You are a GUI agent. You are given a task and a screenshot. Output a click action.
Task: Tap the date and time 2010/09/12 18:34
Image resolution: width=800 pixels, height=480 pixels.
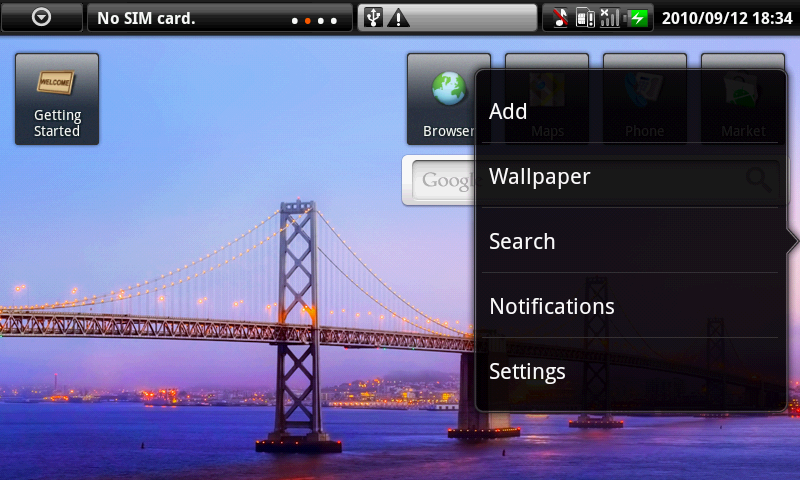point(727,18)
